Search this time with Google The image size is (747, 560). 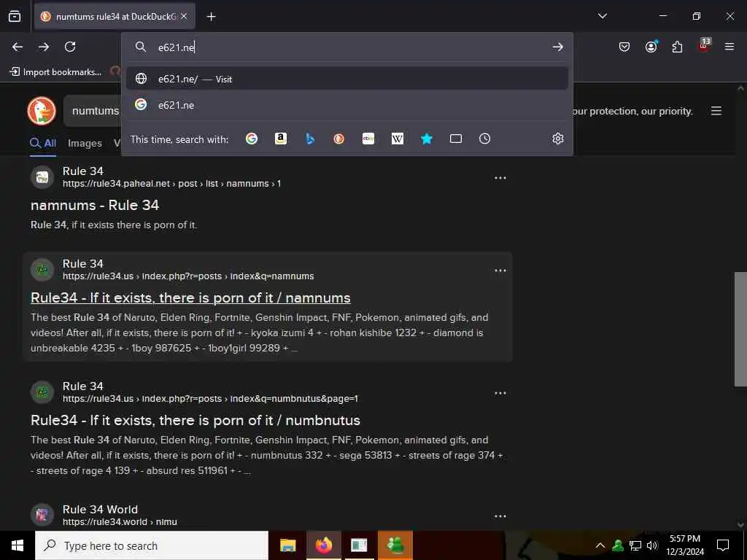tap(252, 139)
